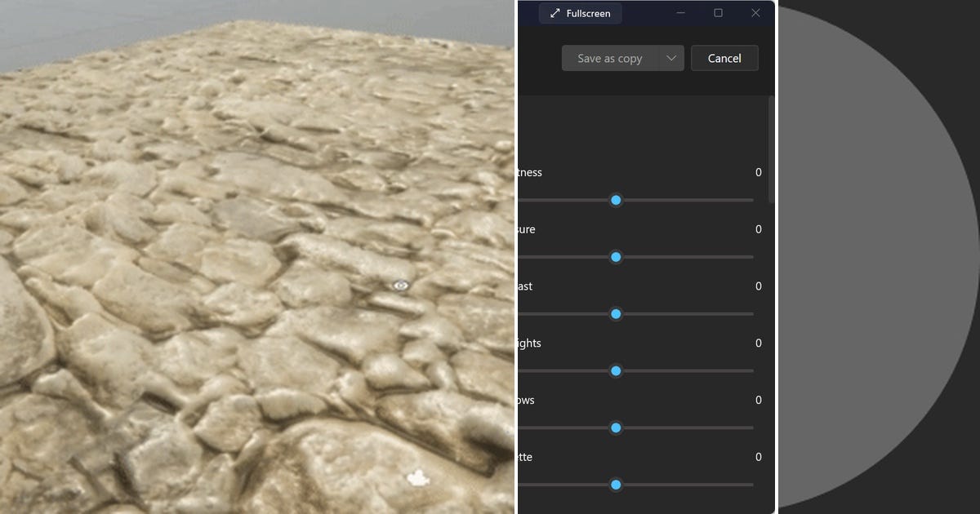980x514 pixels.
Task: Cancel the current photo edits
Action: 724,58
